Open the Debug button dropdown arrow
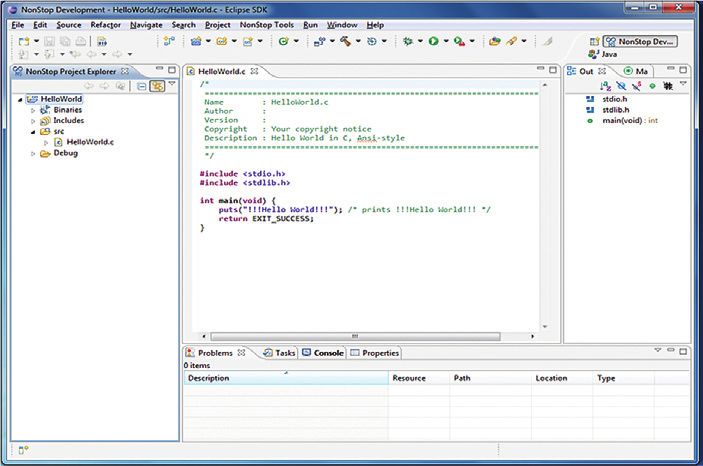 tap(420, 41)
